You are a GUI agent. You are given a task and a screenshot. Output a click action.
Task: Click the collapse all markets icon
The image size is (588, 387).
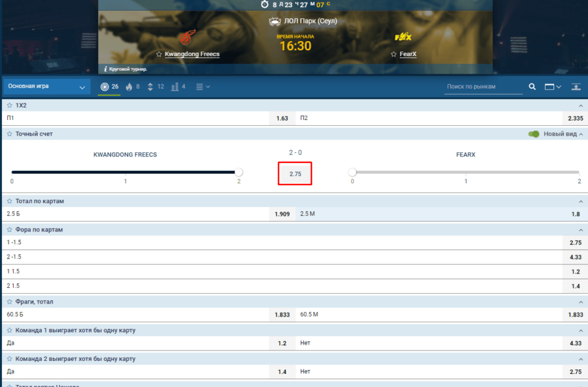coord(576,86)
